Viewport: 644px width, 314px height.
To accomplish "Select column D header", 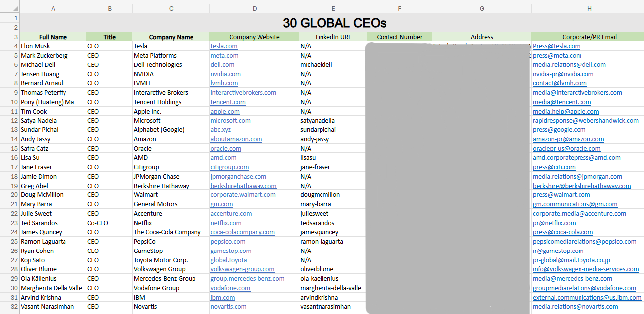I will (255, 9).
